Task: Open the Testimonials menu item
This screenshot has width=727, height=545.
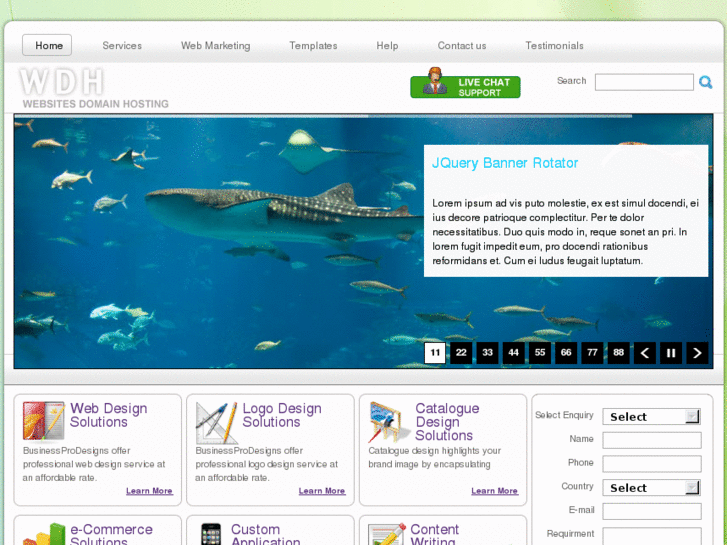Action: point(554,45)
